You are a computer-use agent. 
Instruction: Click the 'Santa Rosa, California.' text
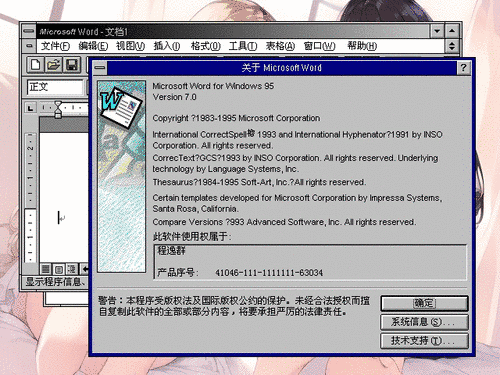(x=196, y=209)
